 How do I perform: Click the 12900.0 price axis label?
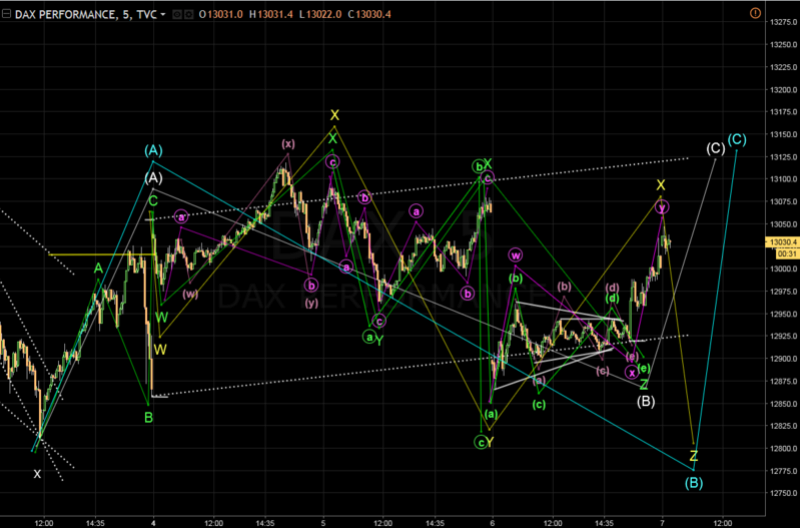click(x=783, y=359)
